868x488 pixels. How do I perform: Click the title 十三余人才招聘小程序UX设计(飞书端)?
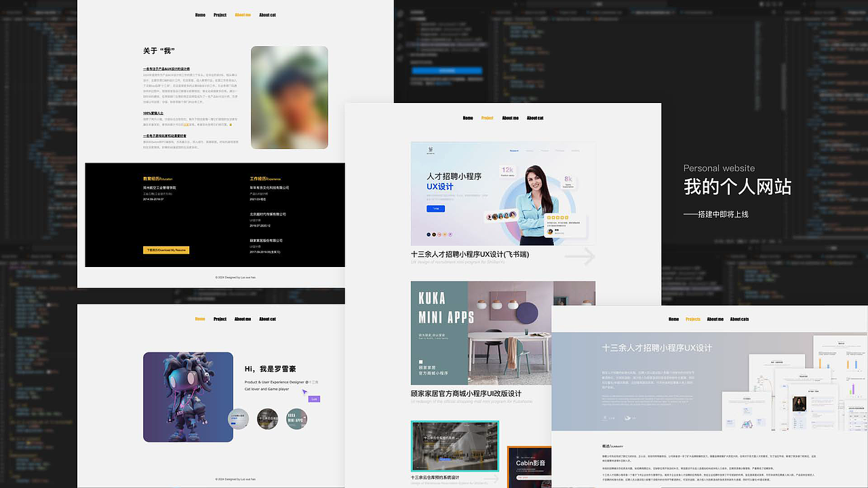[x=470, y=254]
